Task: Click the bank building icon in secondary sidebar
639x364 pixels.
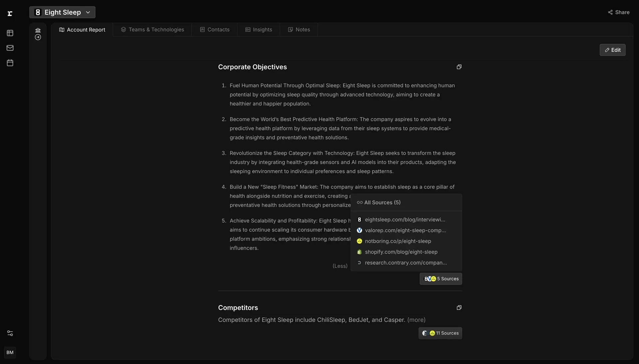Action: pos(38,30)
